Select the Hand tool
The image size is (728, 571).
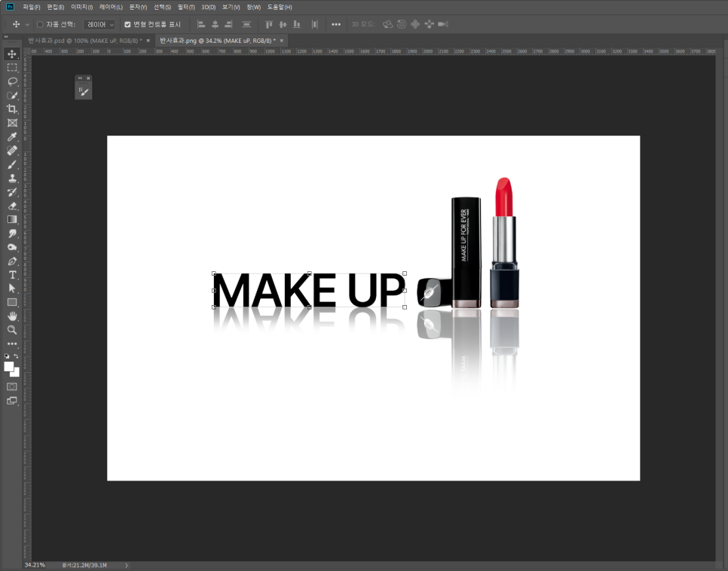pos(12,316)
